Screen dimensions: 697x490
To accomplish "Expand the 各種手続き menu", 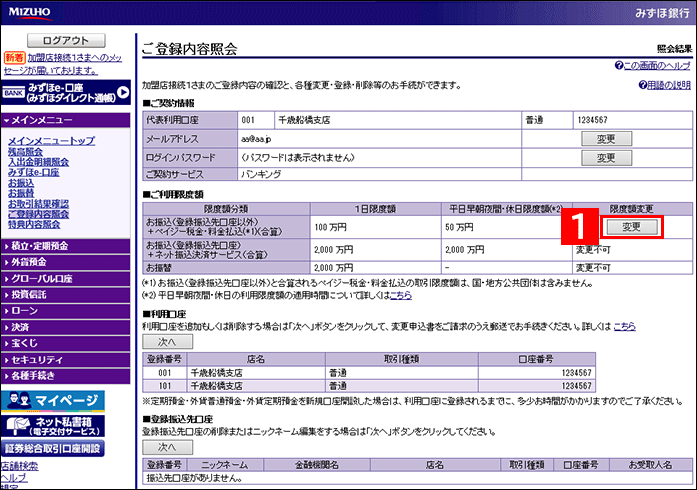I will [66, 376].
